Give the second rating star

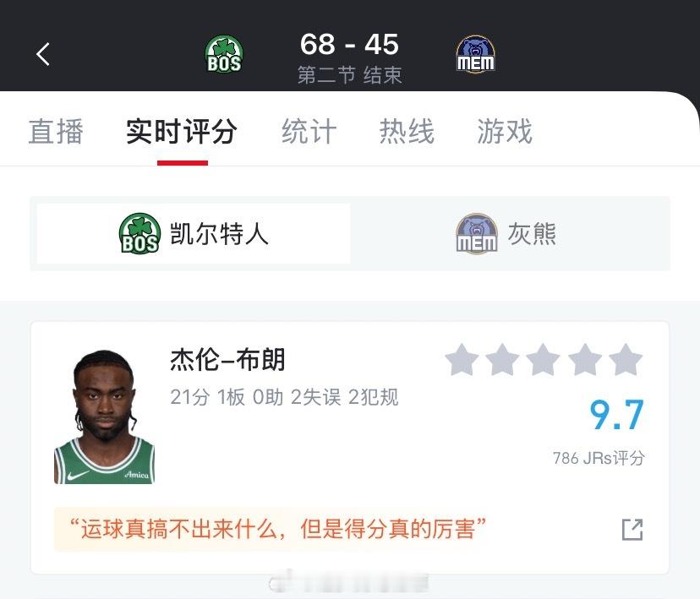(503, 360)
